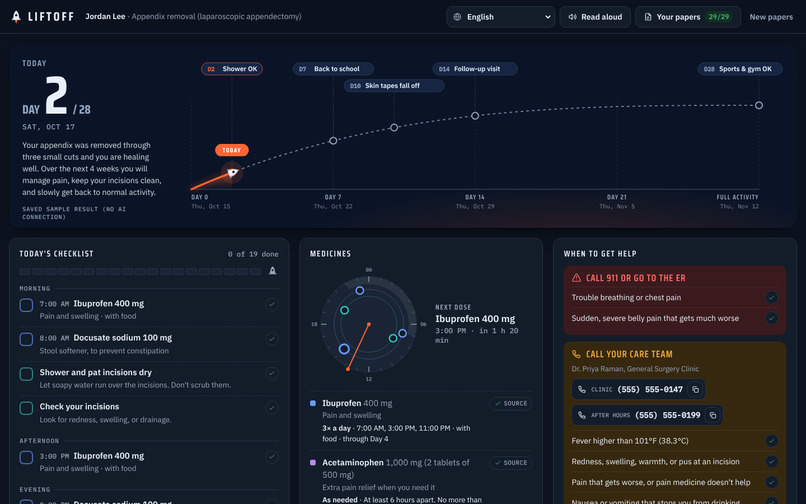Click verified icon on 7:00 AM Ibuprofen row
Image resolution: width=806 pixels, height=504 pixels.
272,304
